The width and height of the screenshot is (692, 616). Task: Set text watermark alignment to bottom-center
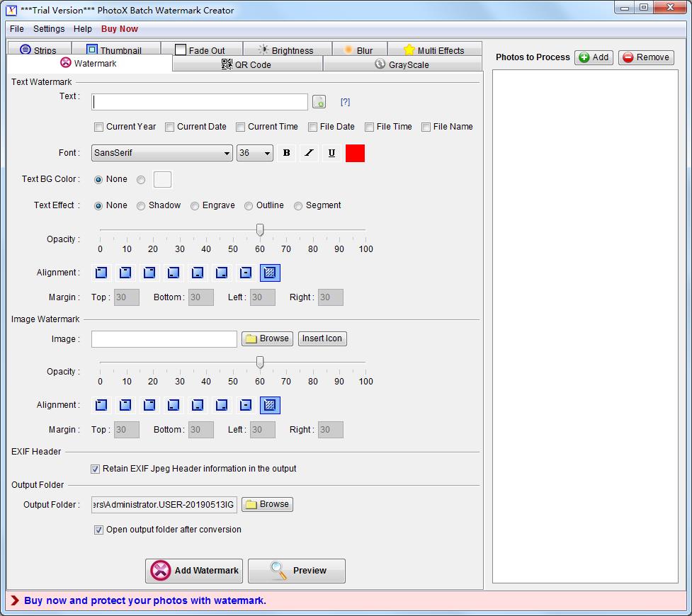pos(198,273)
